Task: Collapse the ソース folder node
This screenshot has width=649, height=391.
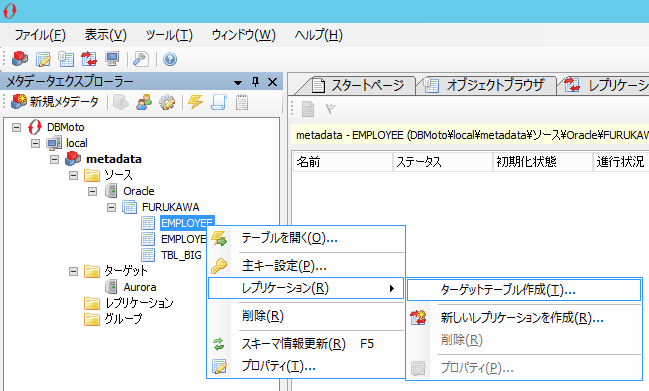Action: pyautogui.click(x=74, y=175)
